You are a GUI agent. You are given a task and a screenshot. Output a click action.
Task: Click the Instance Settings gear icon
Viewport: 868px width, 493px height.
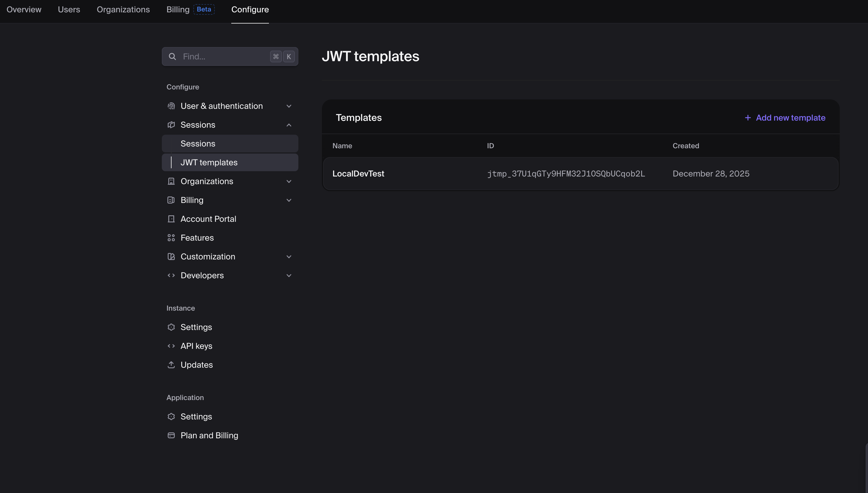[x=171, y=327]
